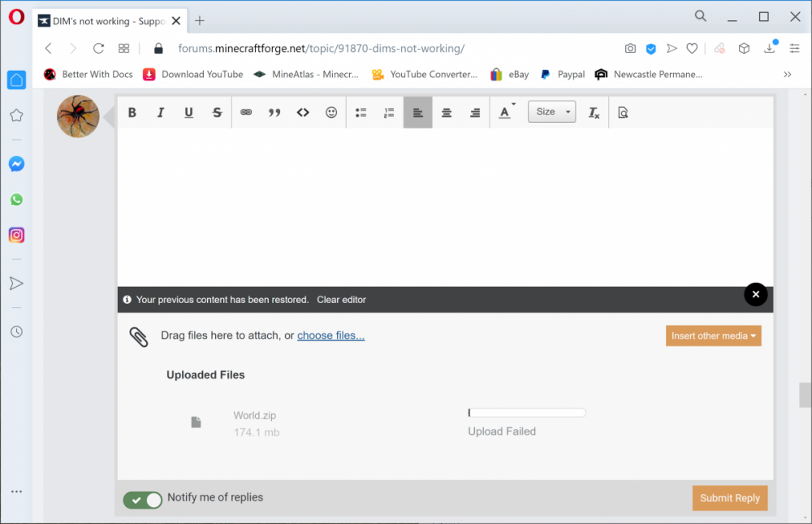Open the extensions cube icon
Image resolution: width=812 pixels, height=524 pixels.
(744, 48)
